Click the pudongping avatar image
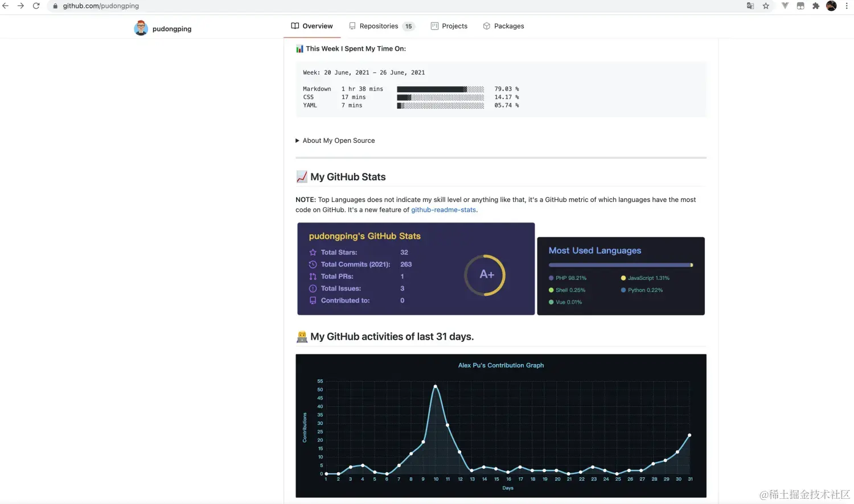This screenshot has height=504, width=854. 141,28
